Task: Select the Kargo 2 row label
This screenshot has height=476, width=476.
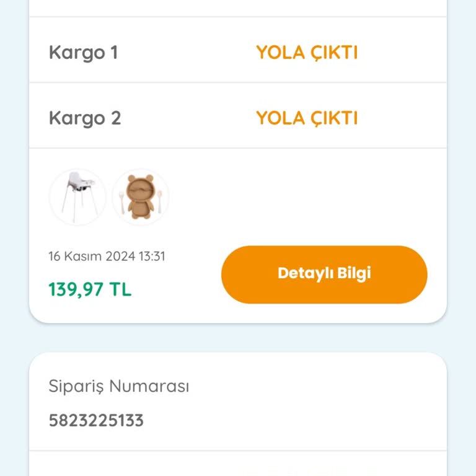Action: 85,118
